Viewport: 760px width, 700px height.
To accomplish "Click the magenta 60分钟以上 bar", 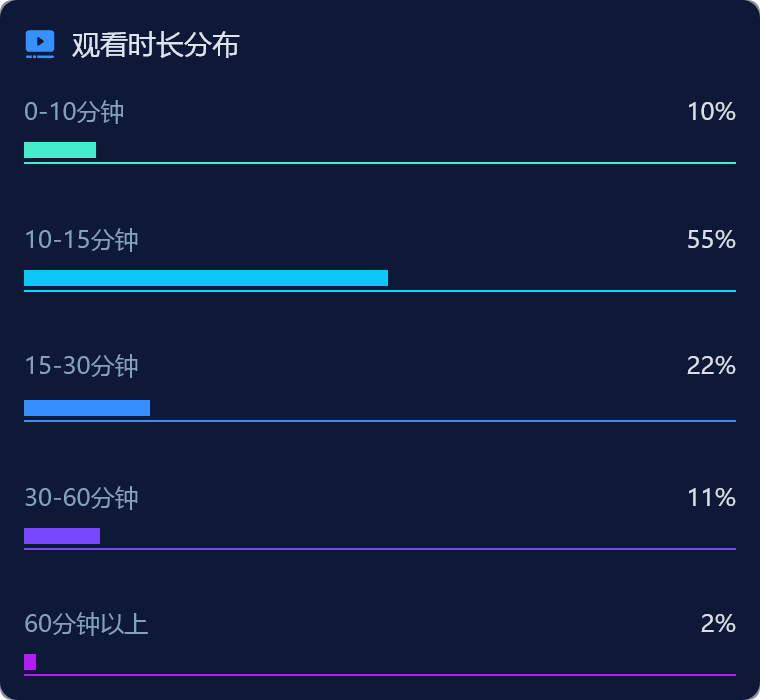I will (30, 662).
